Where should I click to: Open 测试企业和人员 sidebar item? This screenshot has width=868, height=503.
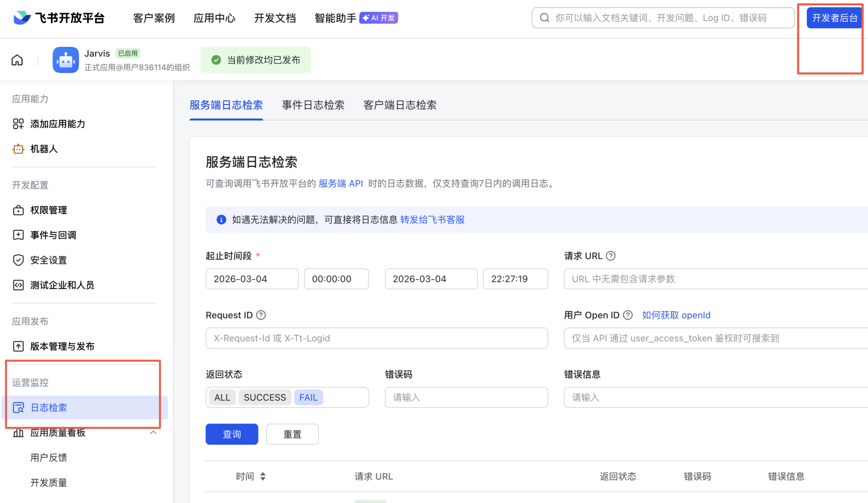[x=62, y=285]
